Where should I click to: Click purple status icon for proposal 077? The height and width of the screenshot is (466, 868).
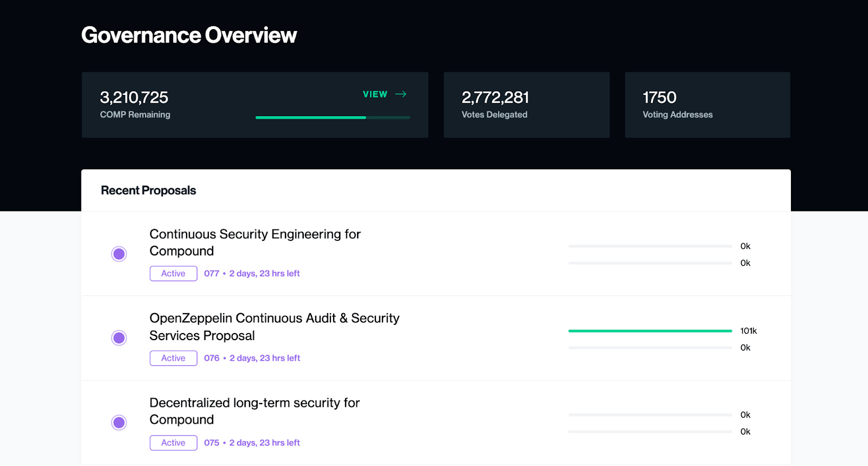pos(119,254)
